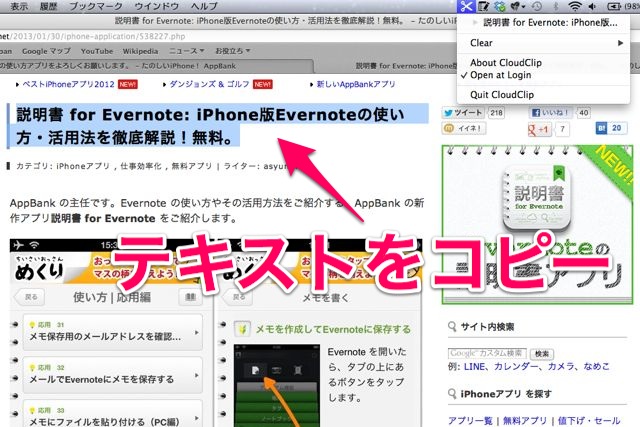Switch to the first AppBank browser tab
Screen dimensions: 640x427
(157, 66)
